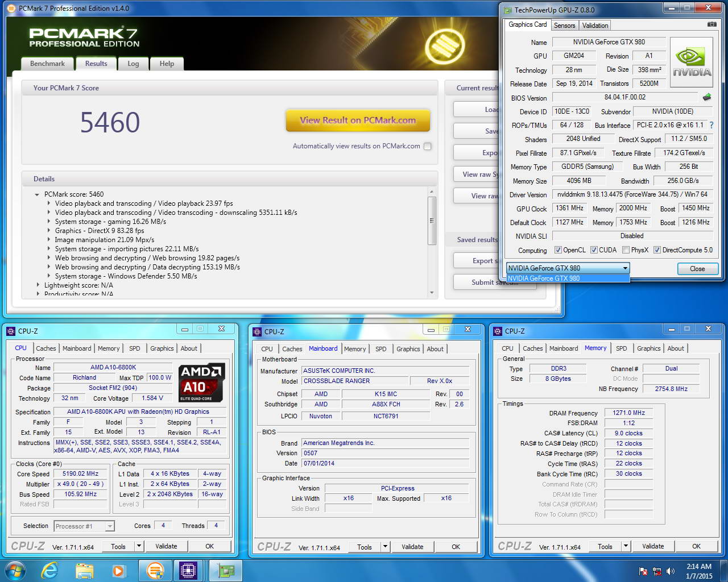
Task: Select NVIDIA GeForce GTX 980 dropdown item
Action: 568,278
